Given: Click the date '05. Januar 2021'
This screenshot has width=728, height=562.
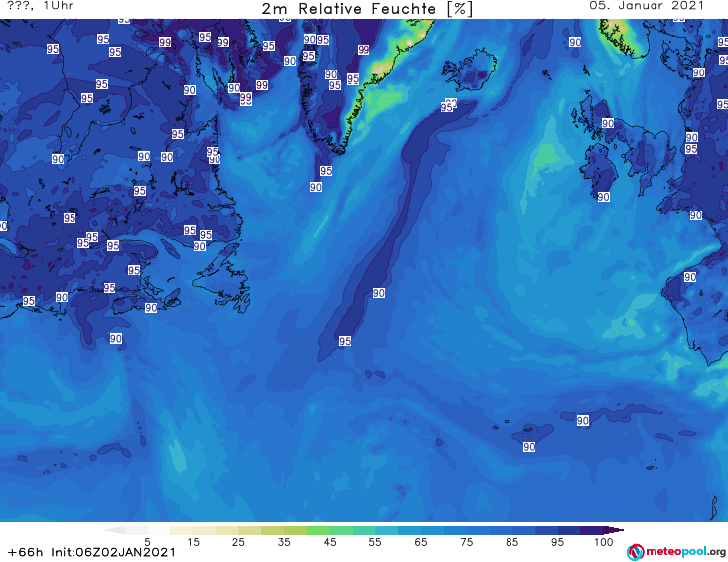Looking at the screenshot, I should (x=647, y=6).
